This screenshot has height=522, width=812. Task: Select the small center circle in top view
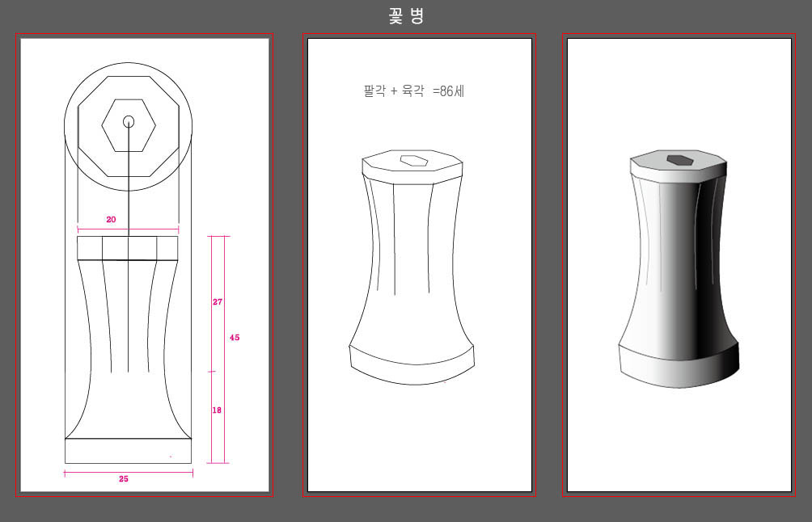coord(129,121)
